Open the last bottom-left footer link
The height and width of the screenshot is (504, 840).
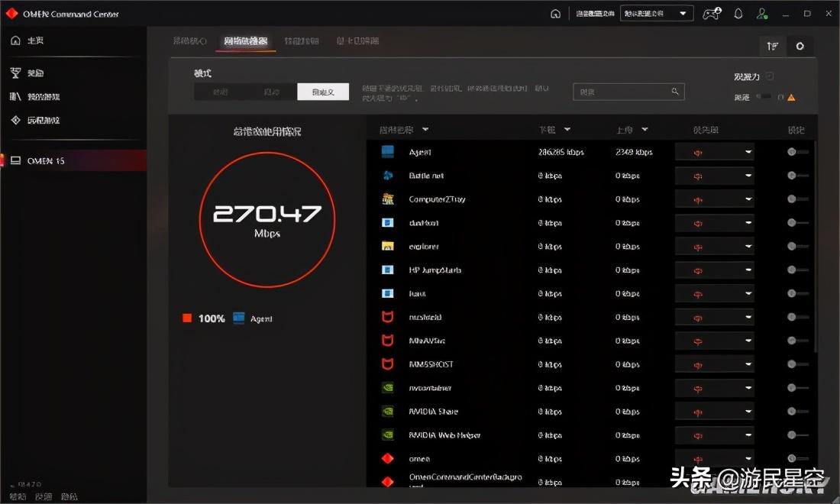click(x=69, y=496)
